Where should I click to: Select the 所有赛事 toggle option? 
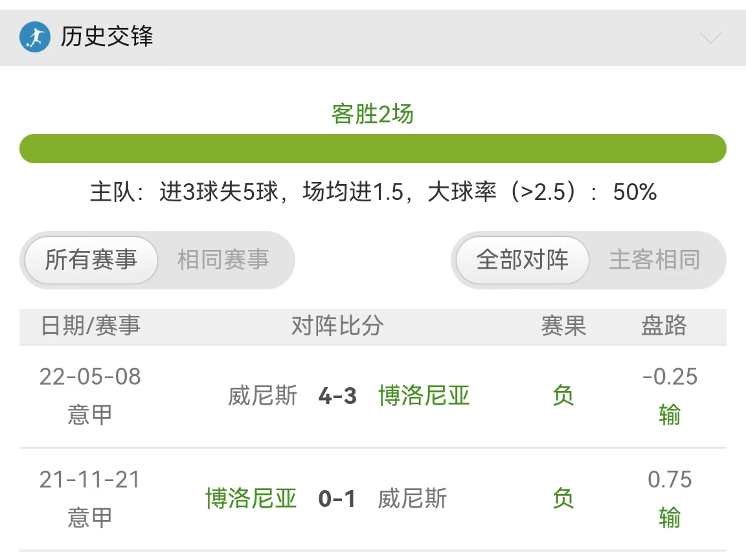click(91, 260)
